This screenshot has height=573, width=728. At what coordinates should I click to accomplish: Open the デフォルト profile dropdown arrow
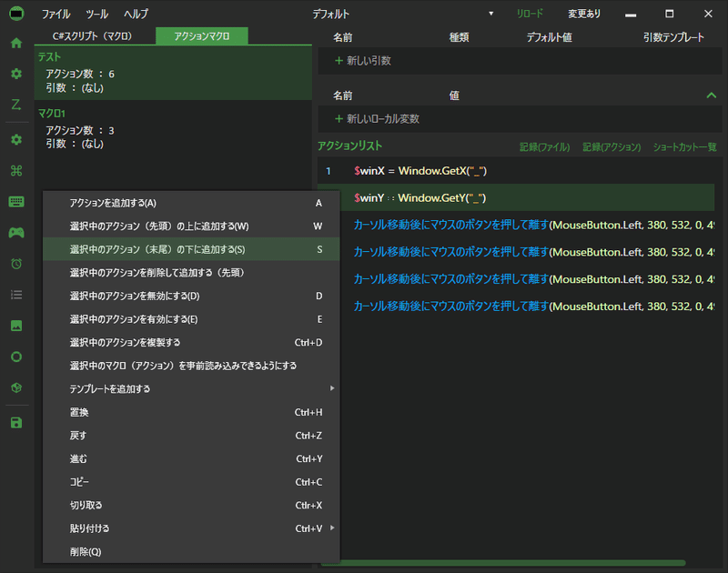pyautogui.click(x=490, y=14)
